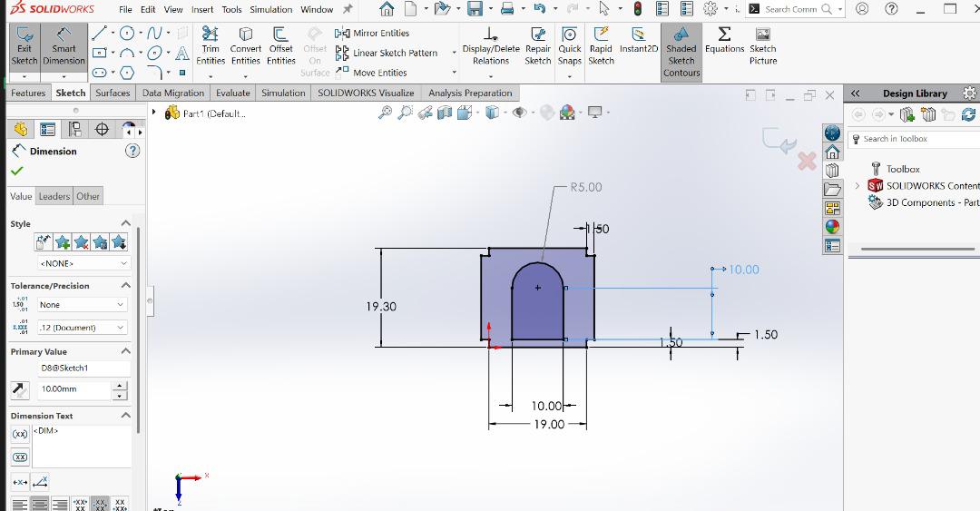The height and width of the screenshot is (511, 980).
Task: Select the Spline sketch tool
Action: pyautogui.click(x=154, y=34)
